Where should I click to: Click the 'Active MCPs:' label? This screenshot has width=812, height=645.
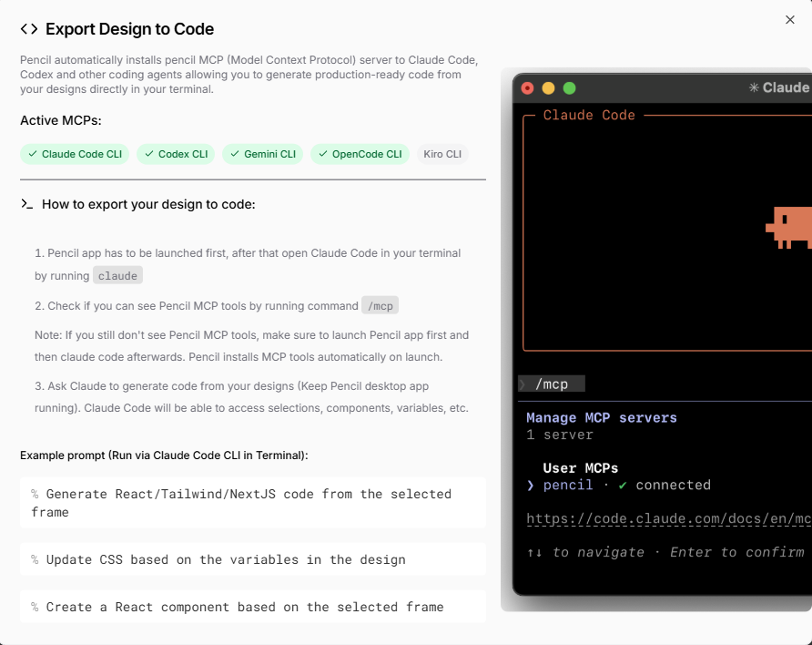[x=61, y=120]
